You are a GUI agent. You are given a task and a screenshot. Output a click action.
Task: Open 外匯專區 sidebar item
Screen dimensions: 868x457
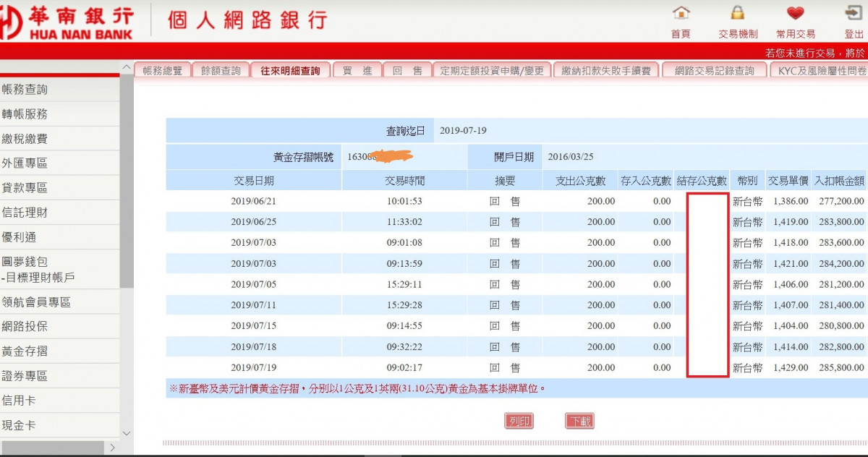(25, 163)
